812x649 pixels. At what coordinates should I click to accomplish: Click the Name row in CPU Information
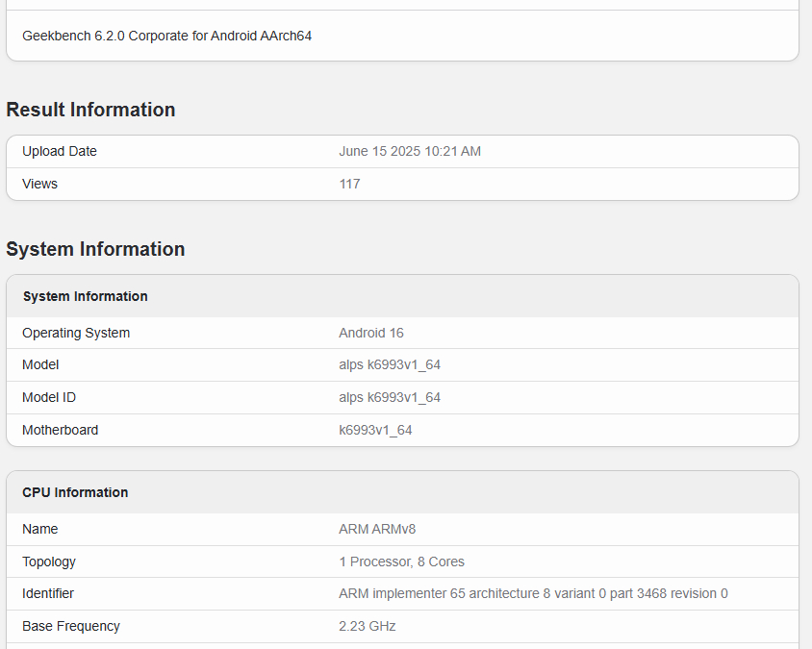(40, 529)
